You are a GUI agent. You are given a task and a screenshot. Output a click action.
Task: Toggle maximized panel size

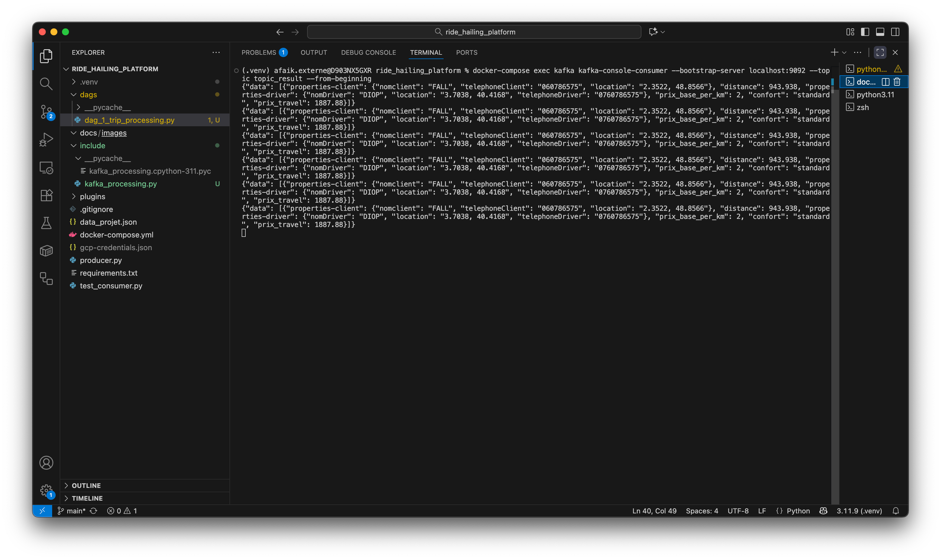(x=880, y=52)
